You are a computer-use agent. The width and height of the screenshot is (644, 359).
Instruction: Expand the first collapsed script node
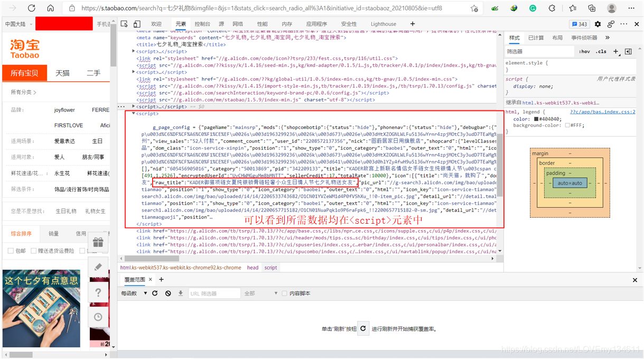134,51
